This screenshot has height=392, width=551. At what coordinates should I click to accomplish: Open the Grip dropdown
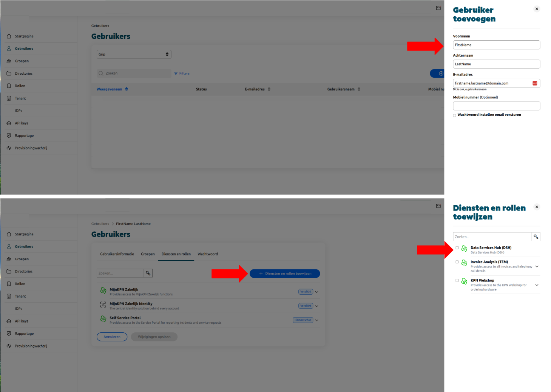click(134, 54)
